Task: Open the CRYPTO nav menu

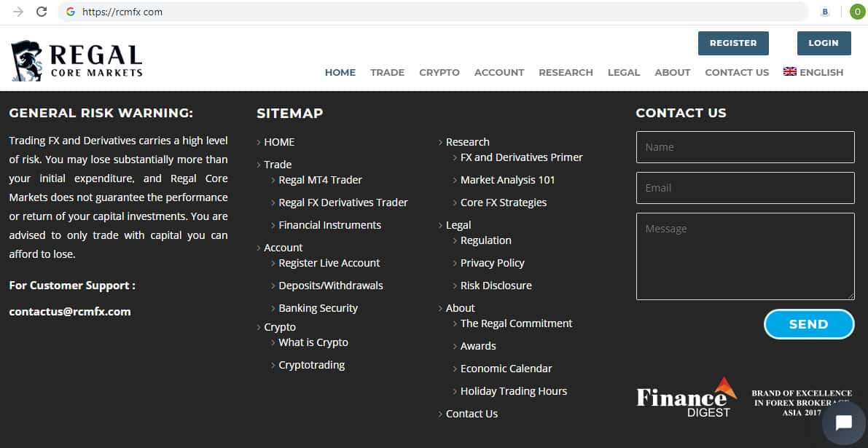Action: tap(439, 72)
